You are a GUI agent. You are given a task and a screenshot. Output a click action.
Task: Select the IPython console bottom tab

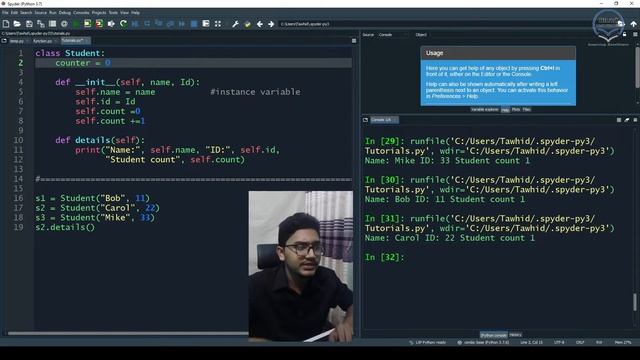[493, 335]
